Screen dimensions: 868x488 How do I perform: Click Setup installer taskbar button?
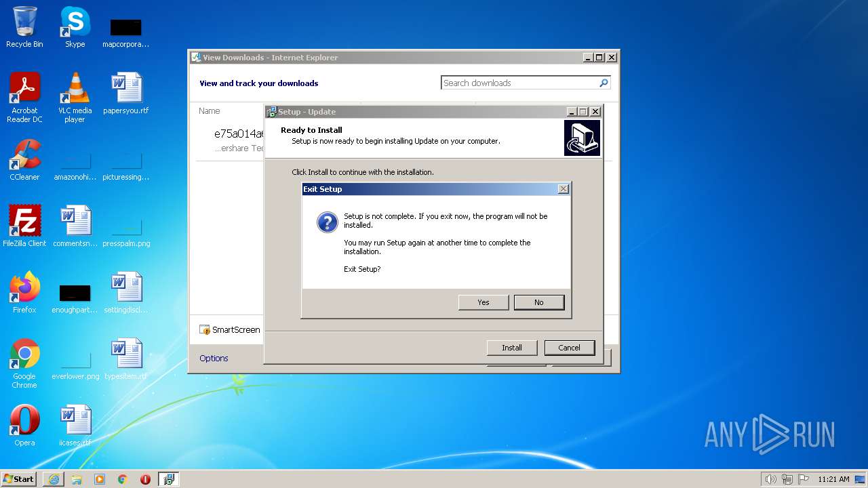point(169,479)
